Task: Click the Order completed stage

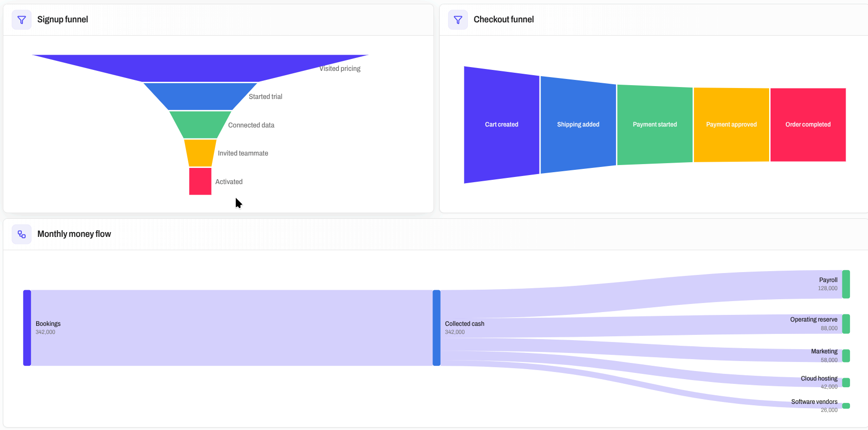Action: (x=808, y=125)
